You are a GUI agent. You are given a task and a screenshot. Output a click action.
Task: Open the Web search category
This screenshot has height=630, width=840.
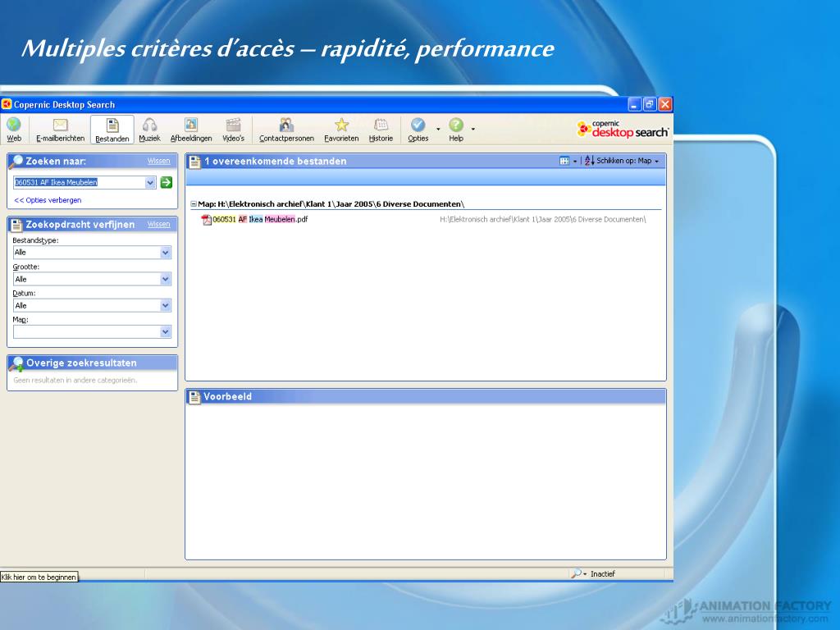click(x=14, y=130)
